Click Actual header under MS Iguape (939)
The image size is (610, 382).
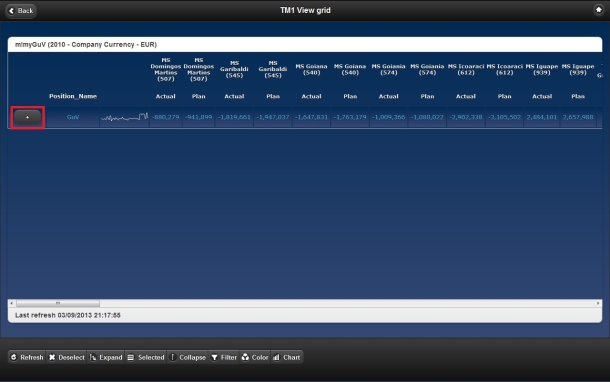[x=542, y=96]
